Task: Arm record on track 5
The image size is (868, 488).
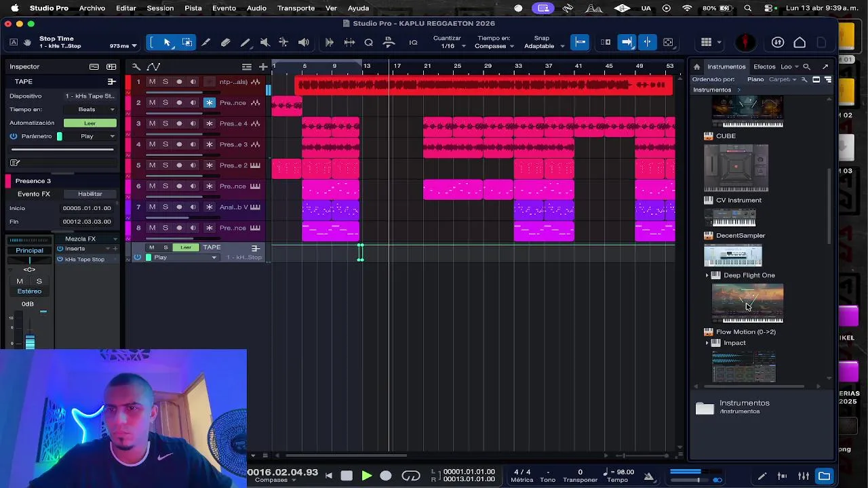Action: 179,165
